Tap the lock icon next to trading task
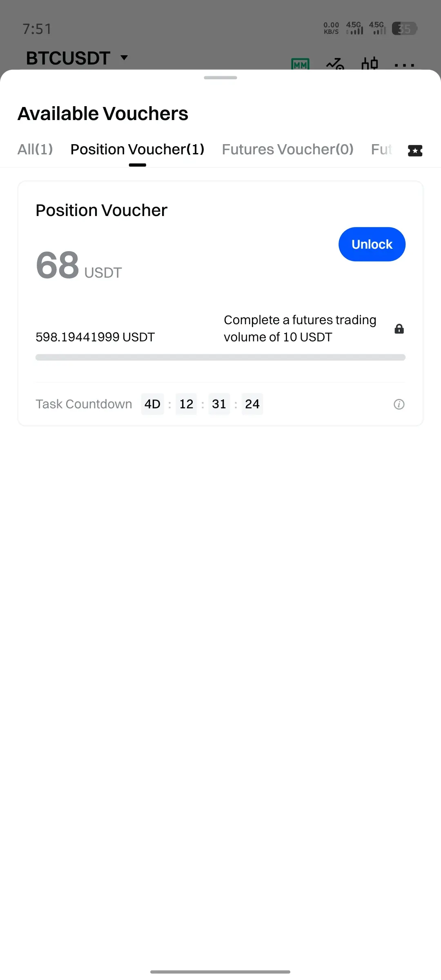 (399, 329)
